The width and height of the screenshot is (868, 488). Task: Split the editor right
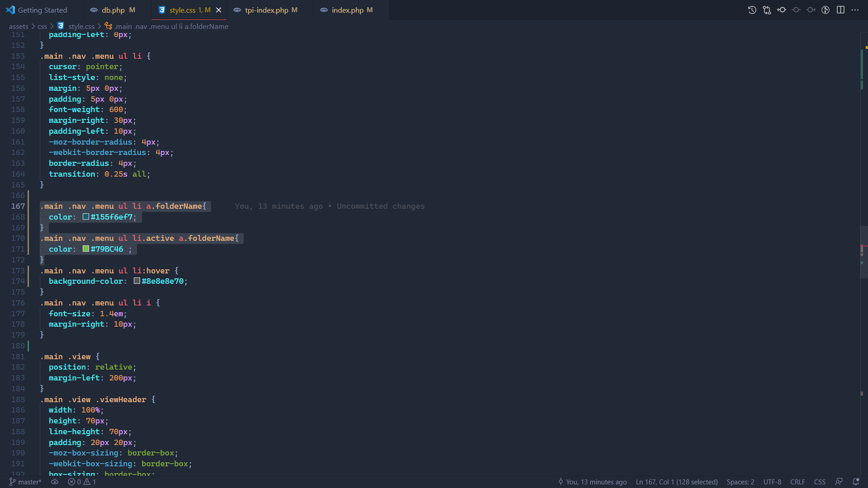pyautogui.click(x=840, y=10)
